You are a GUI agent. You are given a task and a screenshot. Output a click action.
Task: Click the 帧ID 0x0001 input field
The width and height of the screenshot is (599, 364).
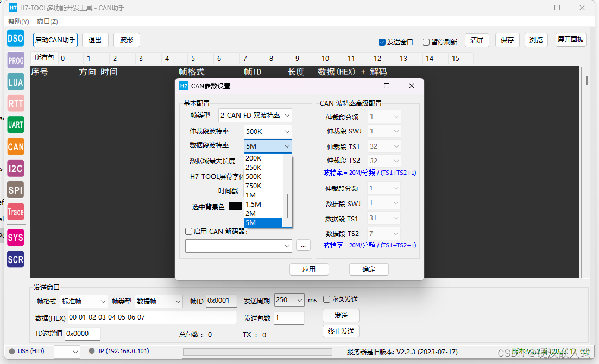tap(222, 301)
